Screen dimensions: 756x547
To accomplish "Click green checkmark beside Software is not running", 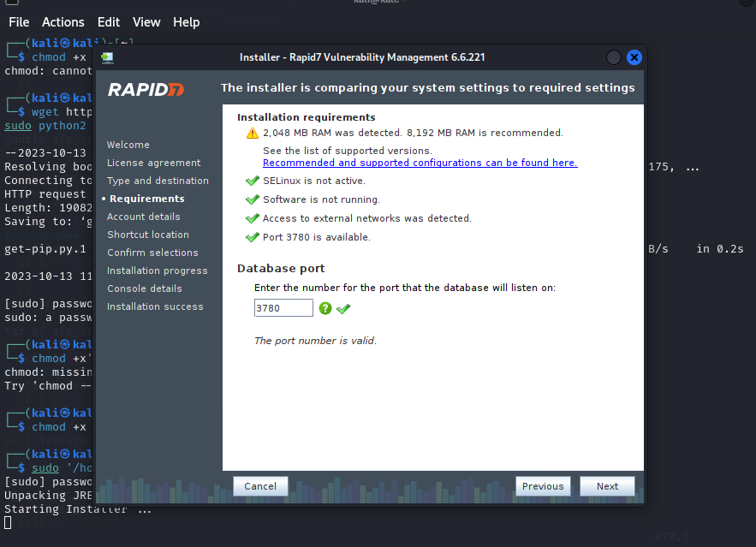I will [x=253, y=199].
